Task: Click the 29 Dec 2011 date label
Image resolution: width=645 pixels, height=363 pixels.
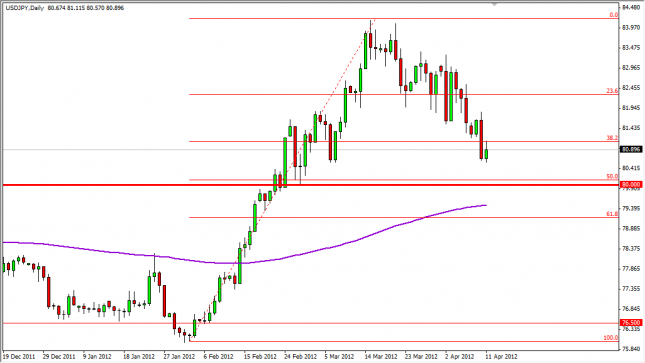Action: coord(59,356)
